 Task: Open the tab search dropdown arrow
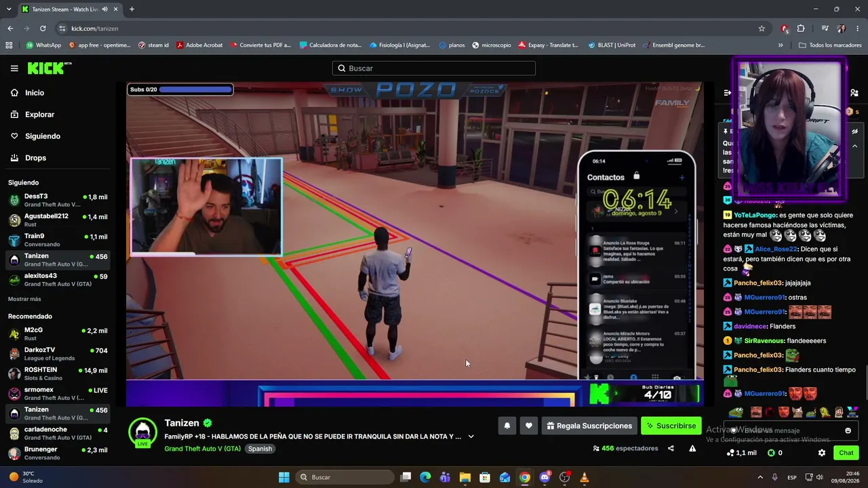(x=9, y=9)
